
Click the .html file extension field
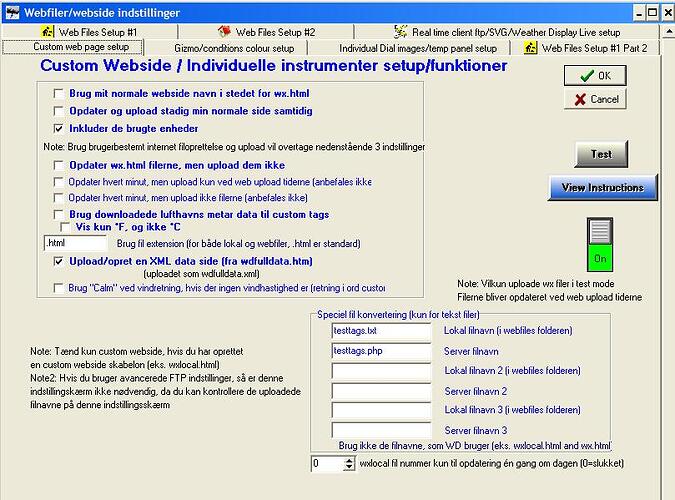(75, 243)
